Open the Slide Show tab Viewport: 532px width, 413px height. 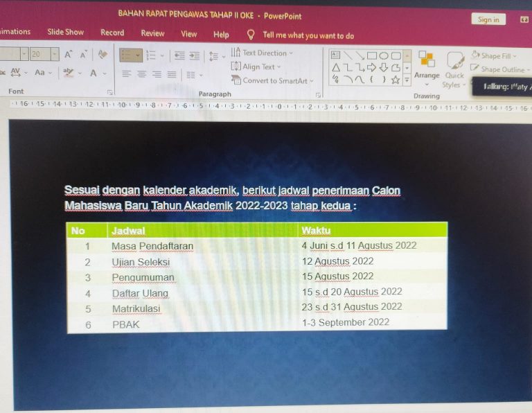(x=66, y=32)
